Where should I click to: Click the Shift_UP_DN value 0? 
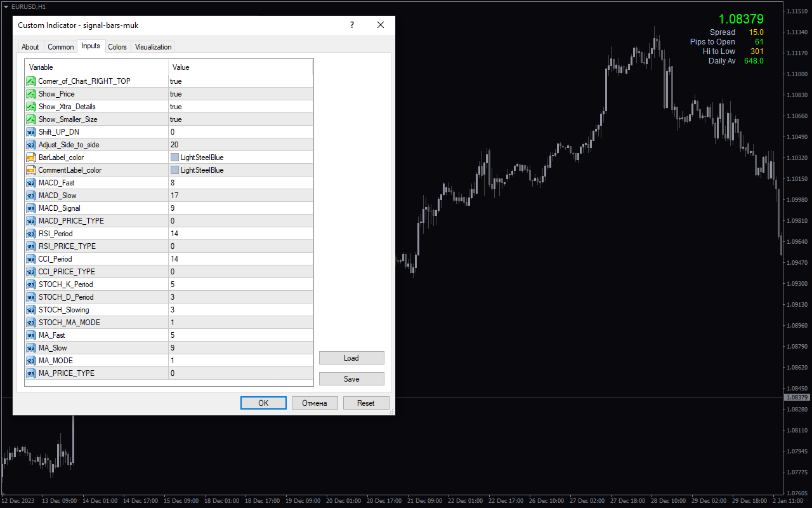(173, 132)
